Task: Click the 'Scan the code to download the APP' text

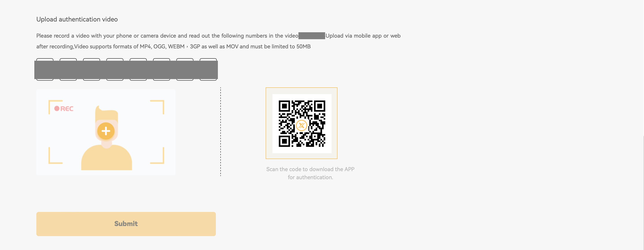Action: [x=310, y=169]
